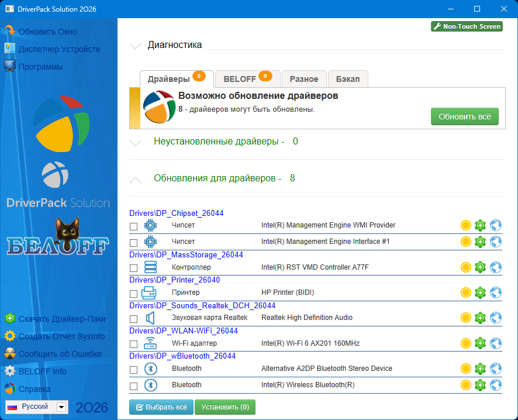Click globe icon for Intel Wi-Fi 6 AX201

pyautogui.click(x=496, y=343)
